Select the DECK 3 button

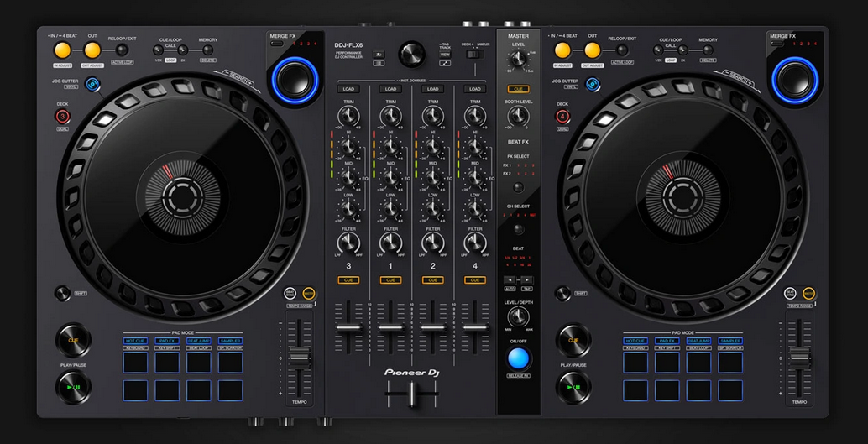point(62,117)
